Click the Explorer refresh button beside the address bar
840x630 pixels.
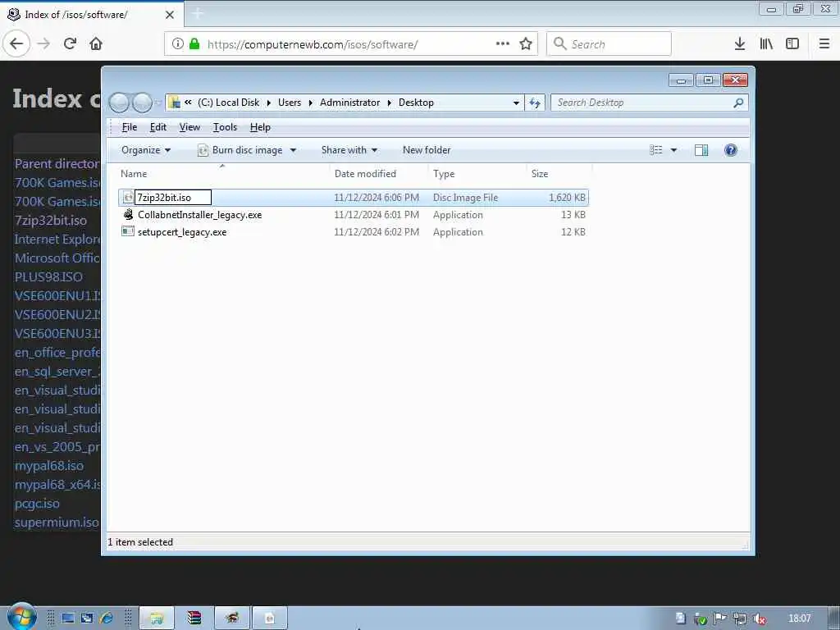[x=535, y=103]
